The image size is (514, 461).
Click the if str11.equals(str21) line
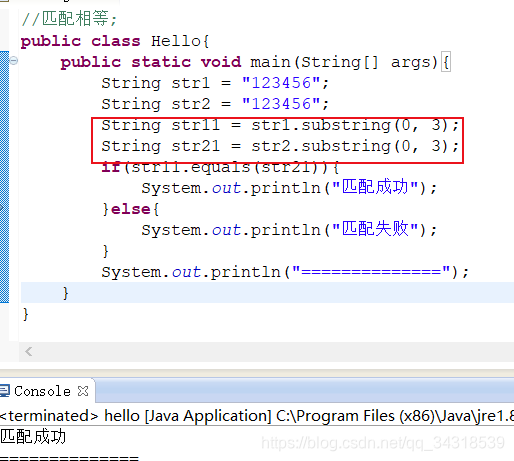tap(221, 167)
